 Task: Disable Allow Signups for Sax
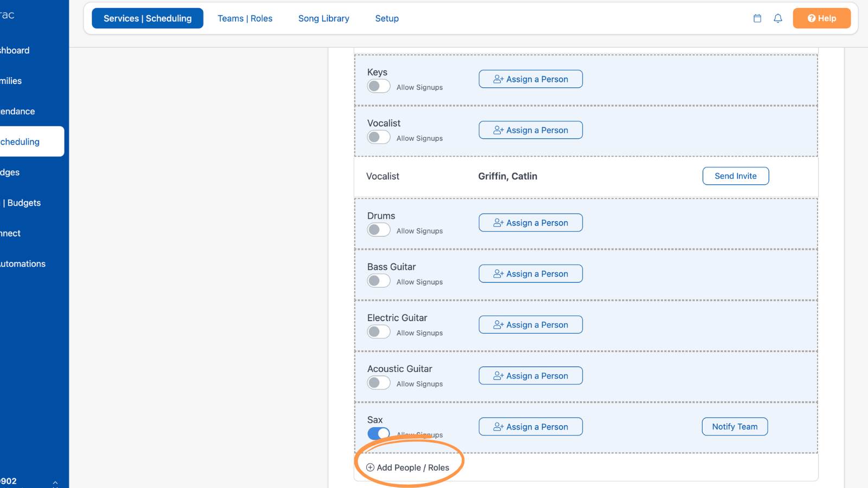pos(379,434)
